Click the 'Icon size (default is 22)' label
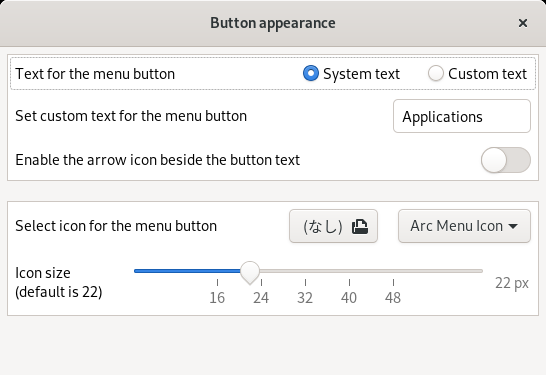This screenshot has height=375, width=546. (x=58, y=282)
